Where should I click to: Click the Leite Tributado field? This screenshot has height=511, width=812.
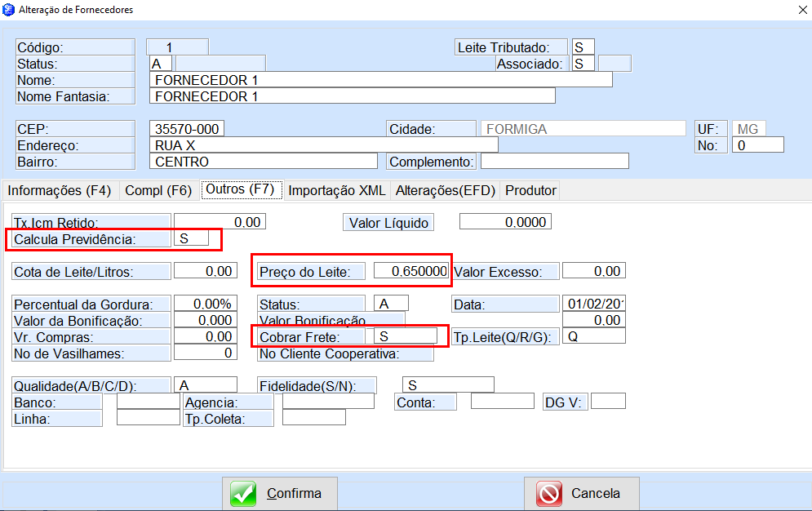[x=583, y=47]
